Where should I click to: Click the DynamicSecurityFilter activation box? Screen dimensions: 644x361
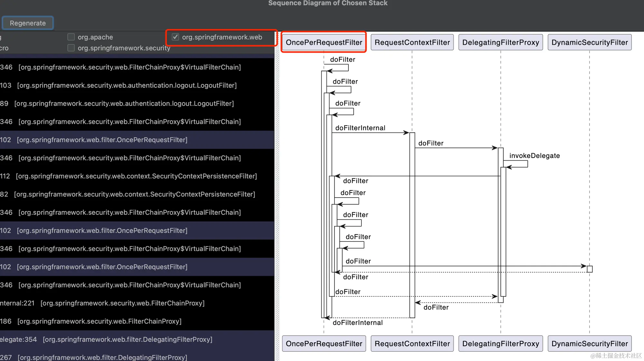pyautogui.click(x=590, y=269)
